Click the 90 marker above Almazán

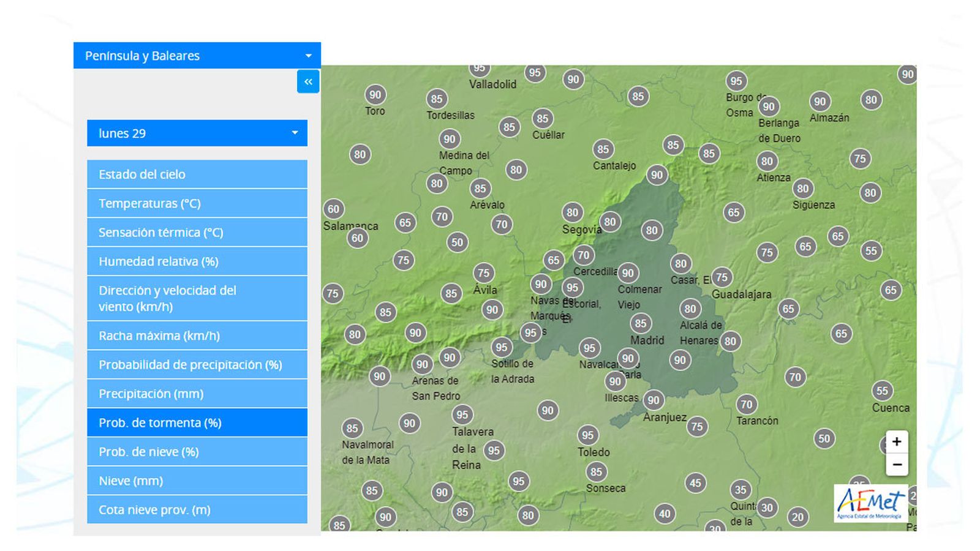820,102
